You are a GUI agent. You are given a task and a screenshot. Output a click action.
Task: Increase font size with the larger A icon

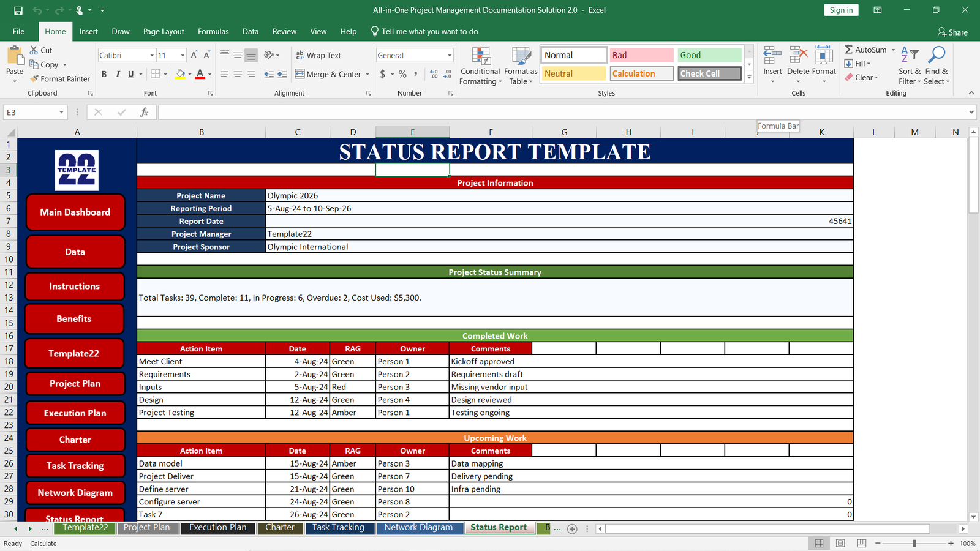tap(194, 55)
